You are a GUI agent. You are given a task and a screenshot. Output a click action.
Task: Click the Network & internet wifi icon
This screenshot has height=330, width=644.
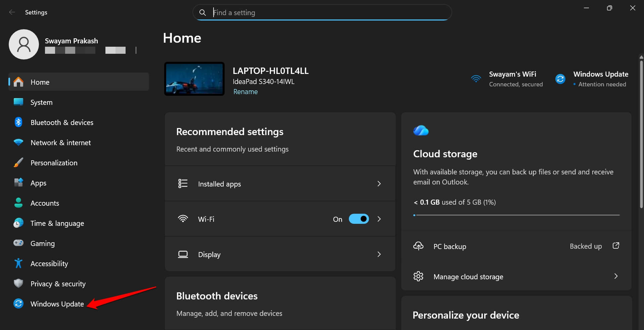[18, 142]
